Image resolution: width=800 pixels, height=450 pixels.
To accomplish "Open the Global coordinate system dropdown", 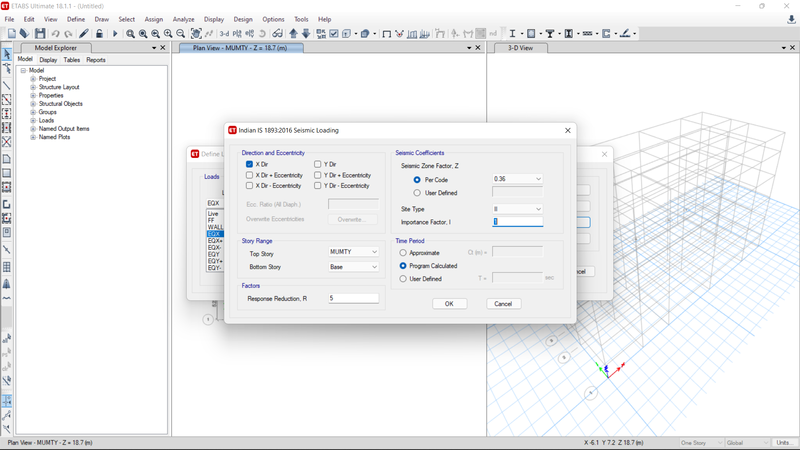I will pos(747,443).
